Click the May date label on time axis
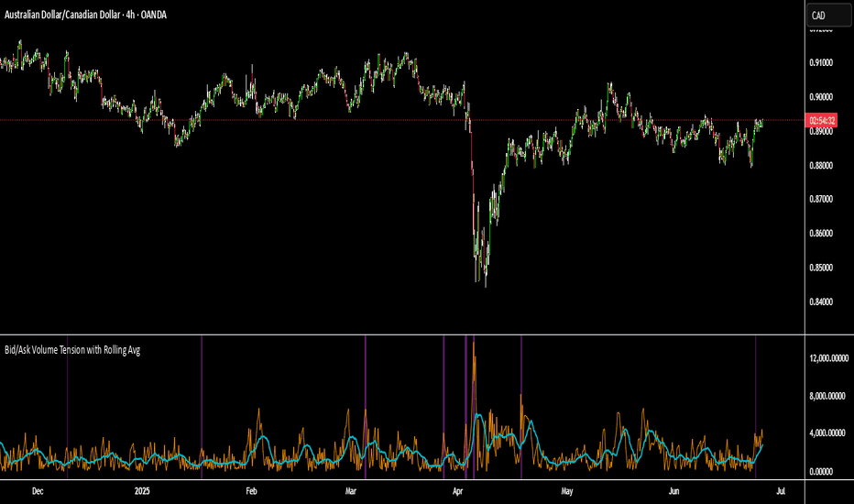854x504 pixels. (x=567, y=491)
